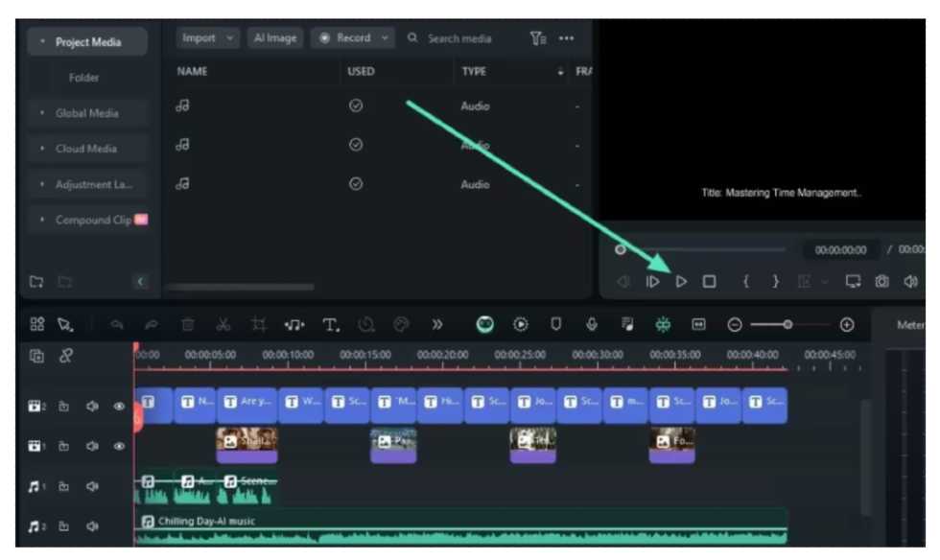
Task: Select the scissors split tool
Action: pos(223,325)
